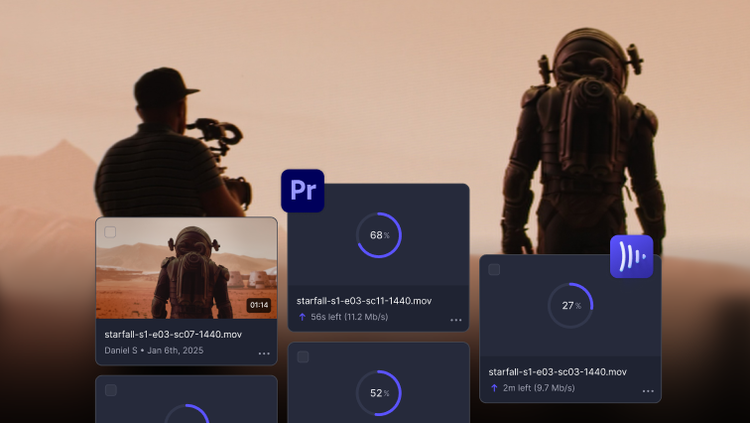The image size is (750, 423).
Task: Click the purple audio waveform app icon
Action: point(631,257)
